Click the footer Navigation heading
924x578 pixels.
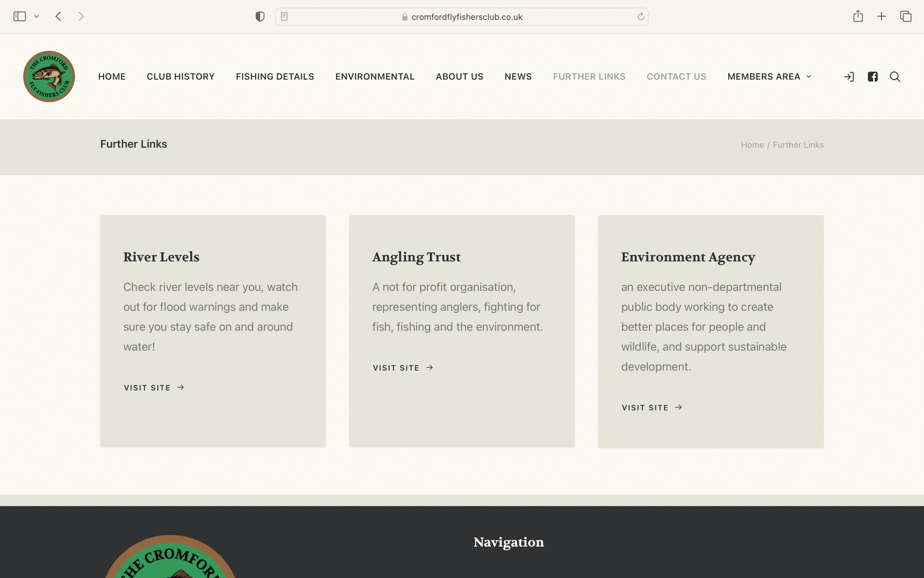(x=509, y=542)
